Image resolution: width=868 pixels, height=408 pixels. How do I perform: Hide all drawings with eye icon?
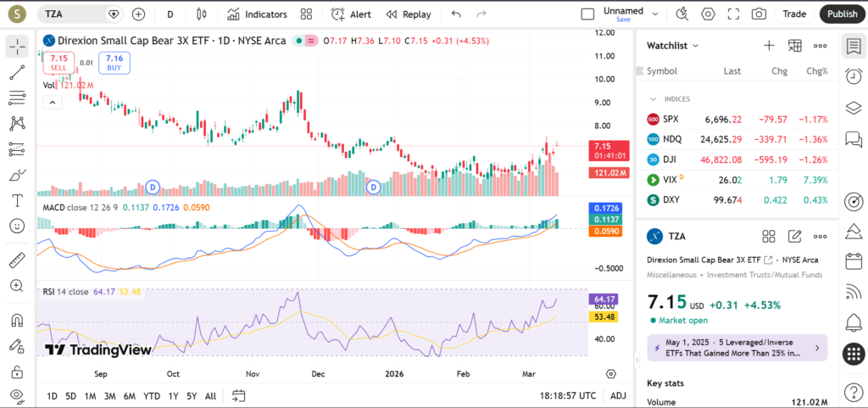[x=17, y=395]
